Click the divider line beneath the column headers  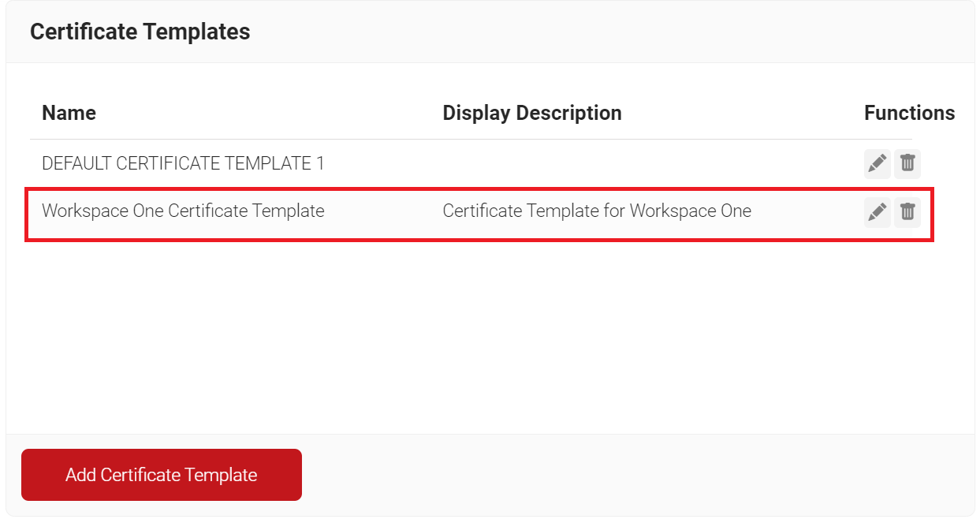click(x=473, y=140)
